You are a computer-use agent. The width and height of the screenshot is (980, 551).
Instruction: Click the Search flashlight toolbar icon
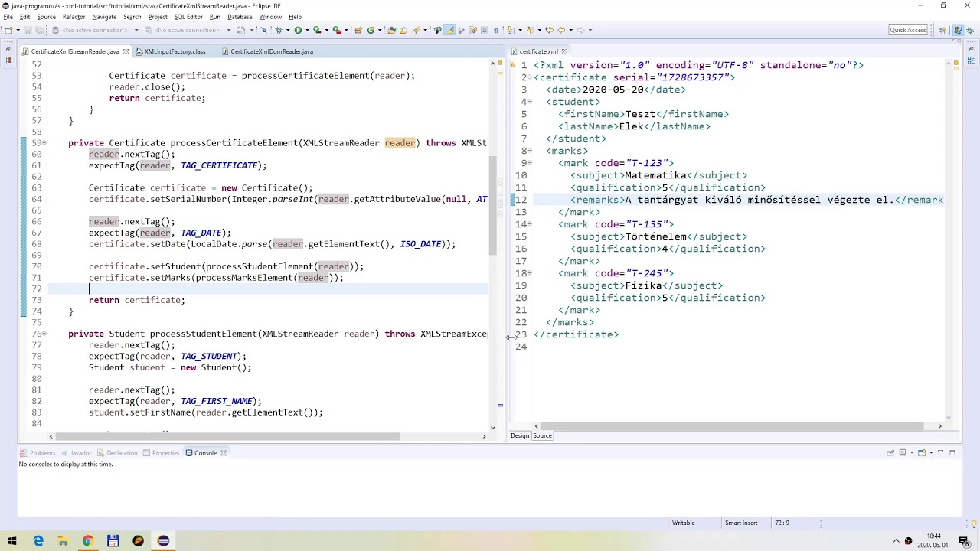click(416, 30)
